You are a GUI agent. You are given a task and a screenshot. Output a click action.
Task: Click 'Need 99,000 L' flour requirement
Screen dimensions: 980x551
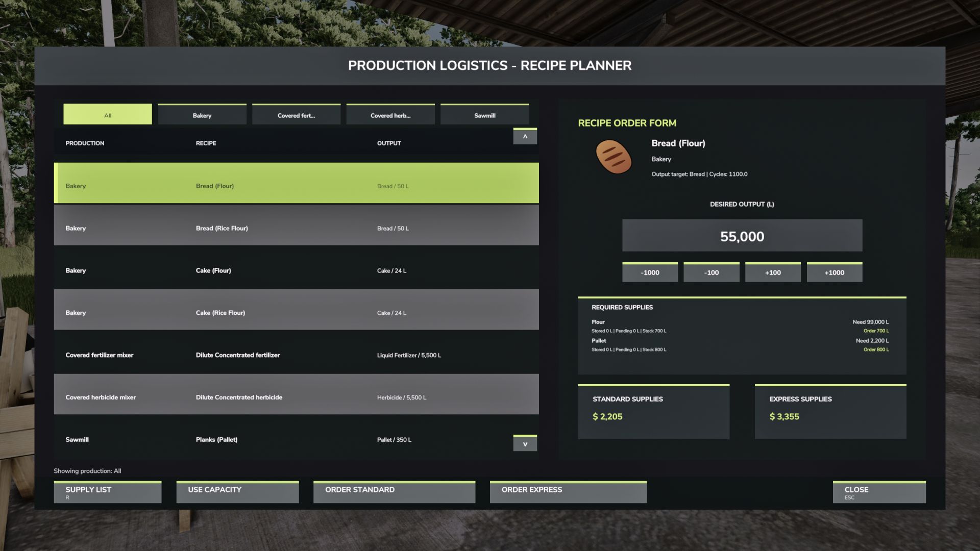click(x=870, y=322)
